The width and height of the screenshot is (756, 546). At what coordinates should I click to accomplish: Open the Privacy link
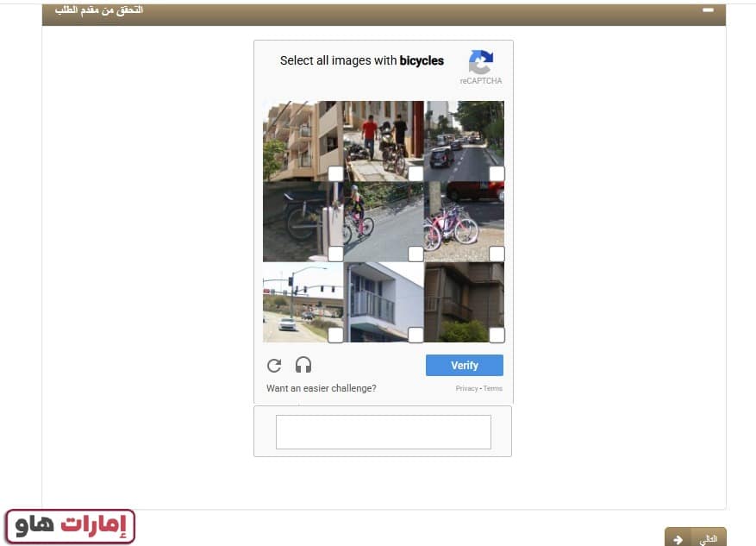point(466,389)
